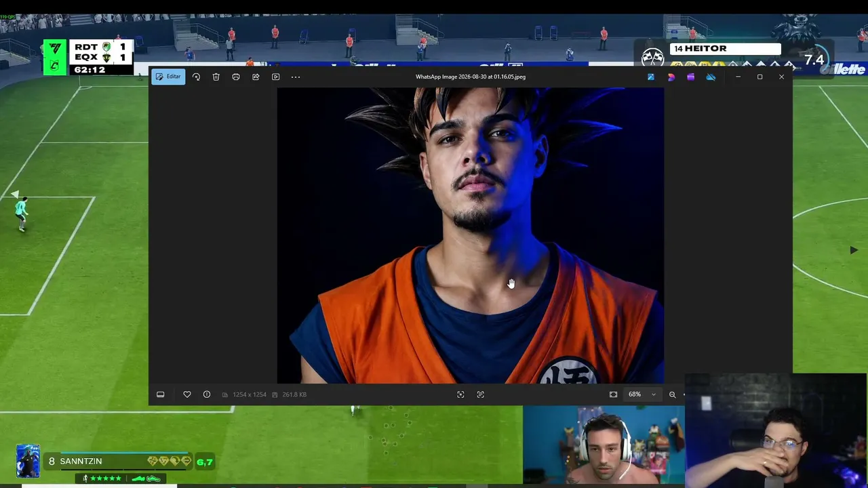Toggle the filmstrip view icon

161,394
